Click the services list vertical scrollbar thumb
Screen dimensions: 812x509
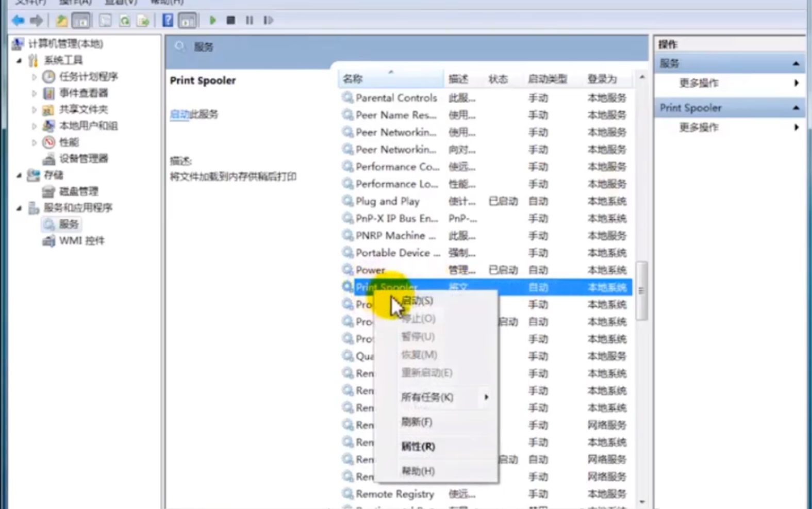[x=641, y=290]
